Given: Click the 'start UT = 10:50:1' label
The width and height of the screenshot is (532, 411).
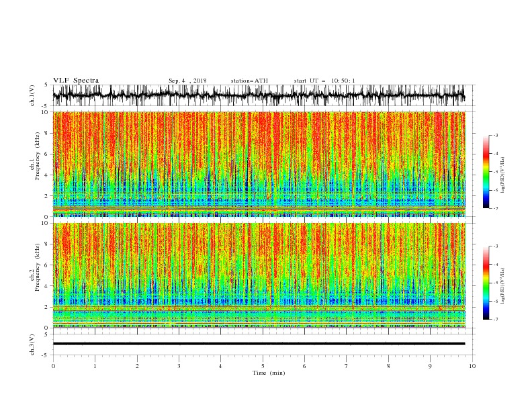Looking at the screenshot, I should point(324,81).
